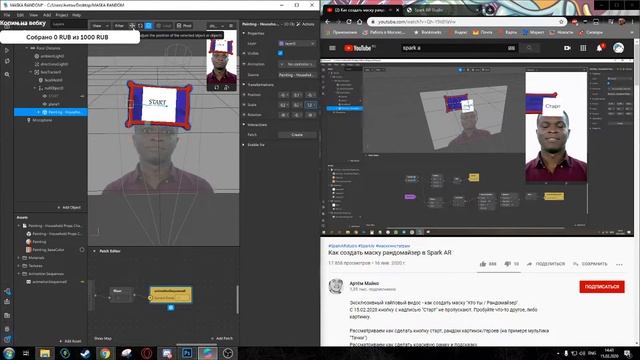Click restart icon under simulator preview
Image resolution: width=640 pixels, height=360 pixels.
click(x=217, y=87)
